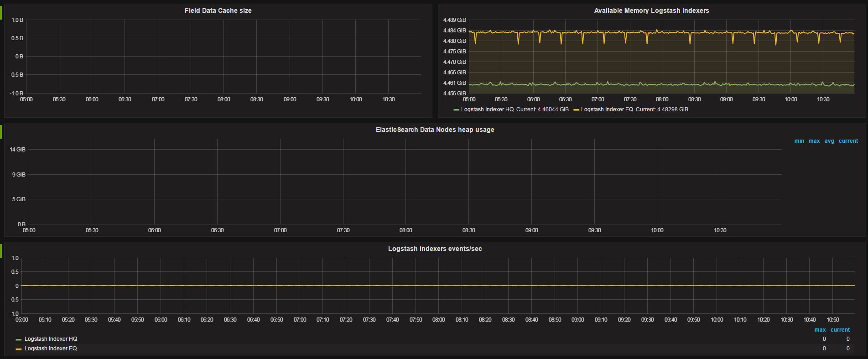The height and width of the screenshot is (359, 868).
Task: Open the Field Data Cache size panel title menu
Action: (x=218, y=10)
